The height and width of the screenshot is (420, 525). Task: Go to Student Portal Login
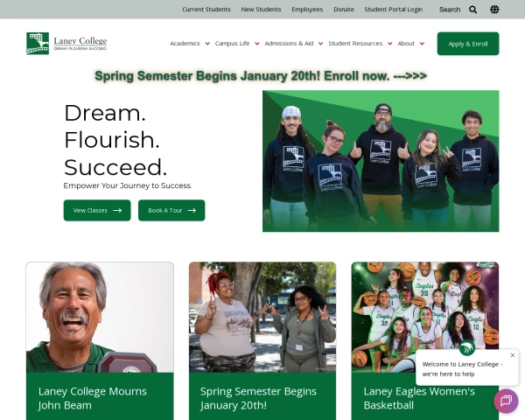394,10
